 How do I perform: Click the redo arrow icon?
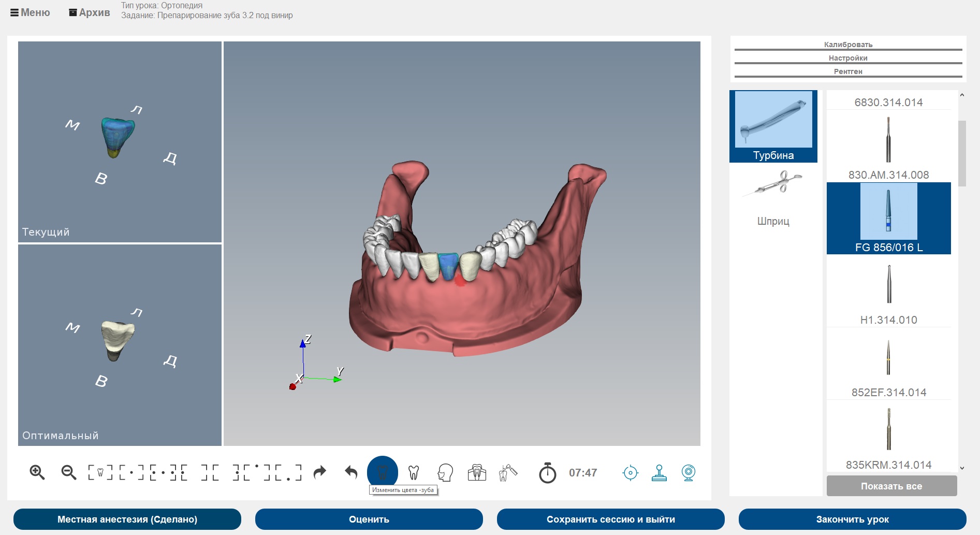tap(320, 472)
